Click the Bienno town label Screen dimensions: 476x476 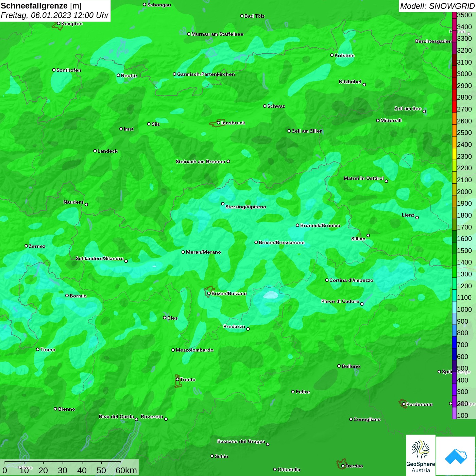pos(67,409)
